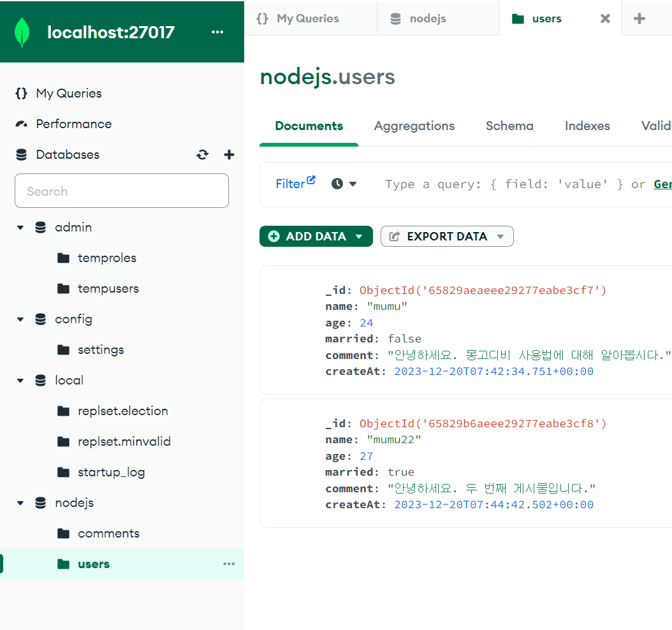The height and width of the screenshot is (630, 672).
Task: Collapse the admin database tree
Action: click(x=20, y=228)
